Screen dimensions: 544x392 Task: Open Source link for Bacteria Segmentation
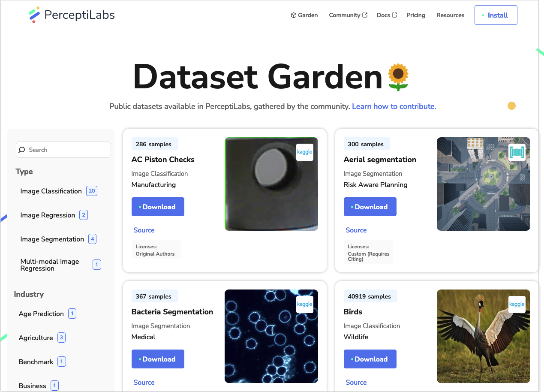coord(144,383)
